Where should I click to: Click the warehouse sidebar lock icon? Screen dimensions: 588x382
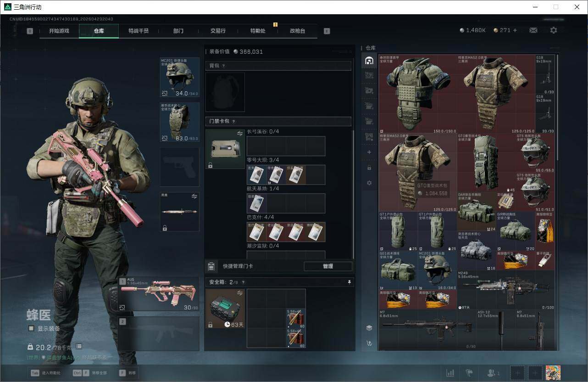(369, 168)
